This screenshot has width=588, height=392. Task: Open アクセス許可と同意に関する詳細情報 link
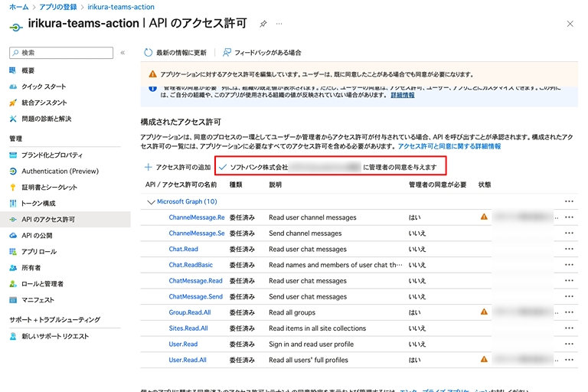[449, 146]
